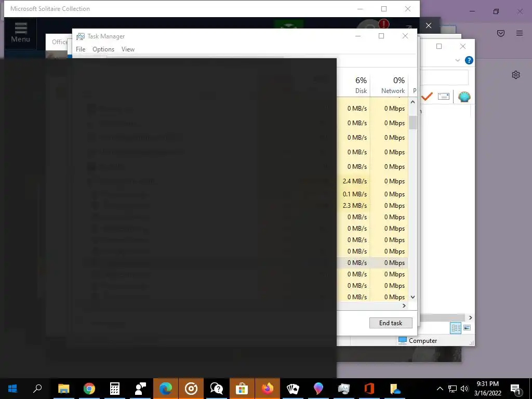Open the network tray icon

(x=453, y=389)
